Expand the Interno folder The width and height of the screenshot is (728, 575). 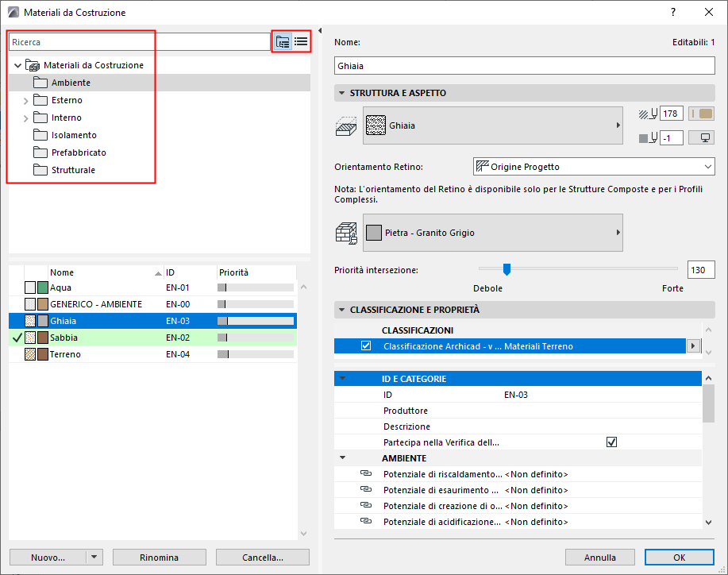click(x=26, y=118)
